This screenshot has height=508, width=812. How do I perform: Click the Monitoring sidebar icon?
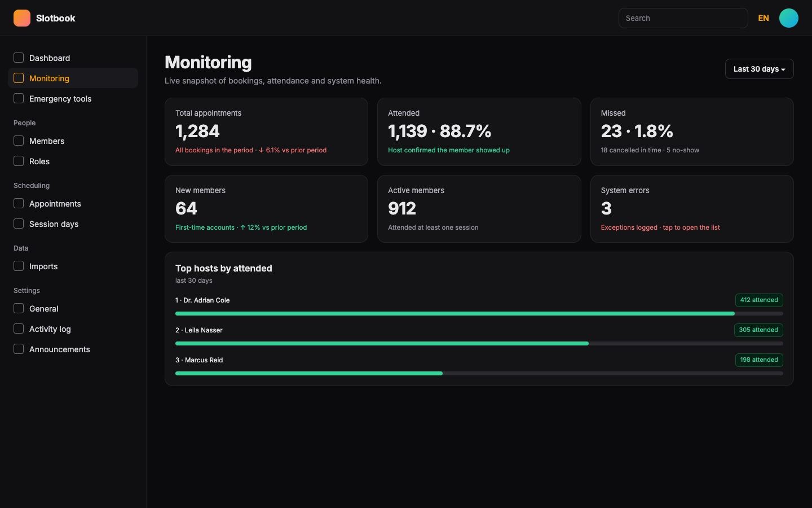coord(19,78)
